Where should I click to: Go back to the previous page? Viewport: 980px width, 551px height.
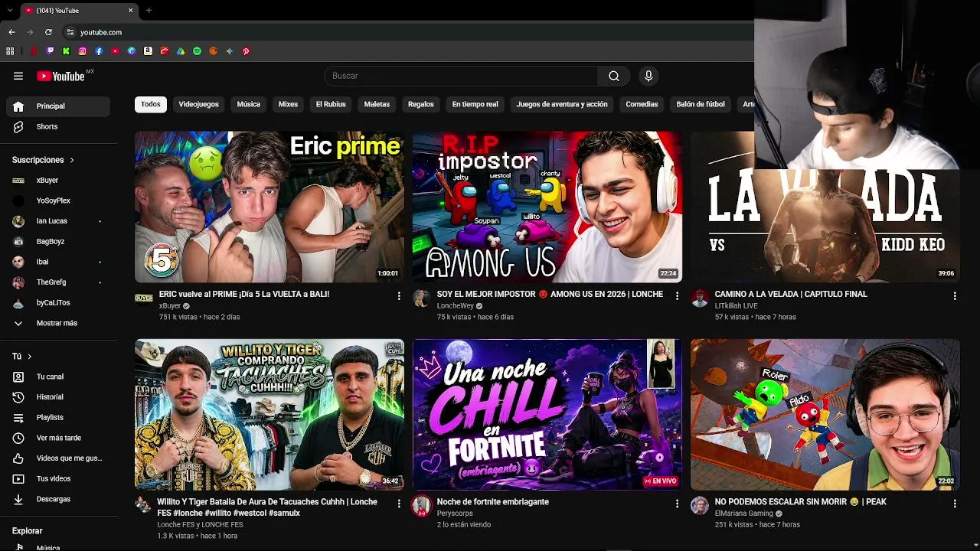pyautogui.click(x=11, y=32)
